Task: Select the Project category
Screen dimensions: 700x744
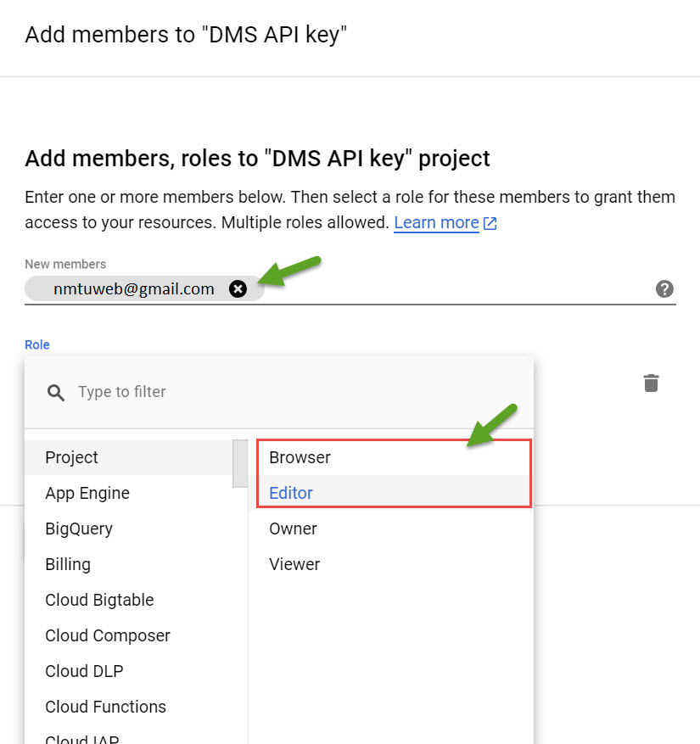Action: tap(129, 457)
